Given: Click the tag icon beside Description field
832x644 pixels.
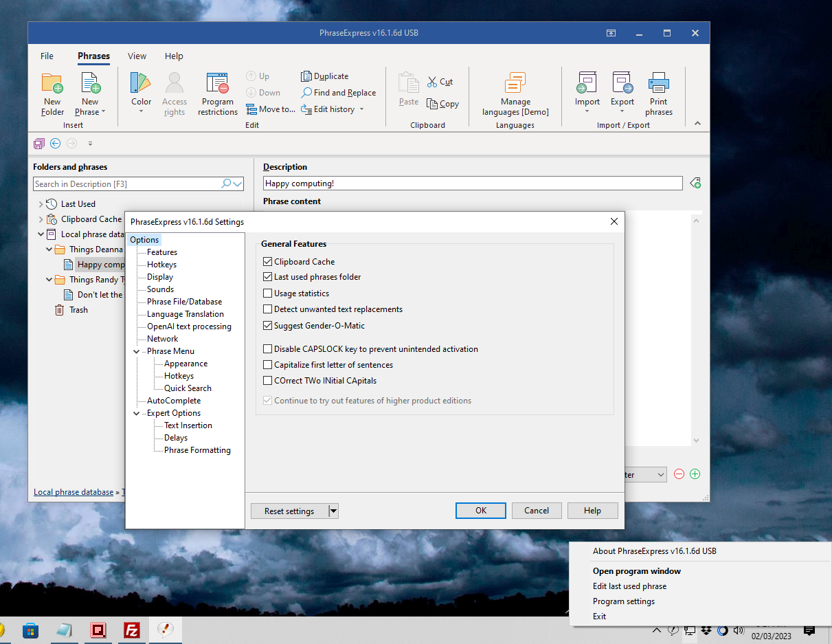Looking at the screenshot, I should point(695,183).
